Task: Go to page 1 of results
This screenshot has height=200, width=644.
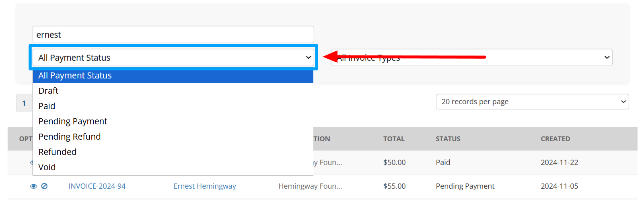Action: pyautogui.click(x=24, y=103)
